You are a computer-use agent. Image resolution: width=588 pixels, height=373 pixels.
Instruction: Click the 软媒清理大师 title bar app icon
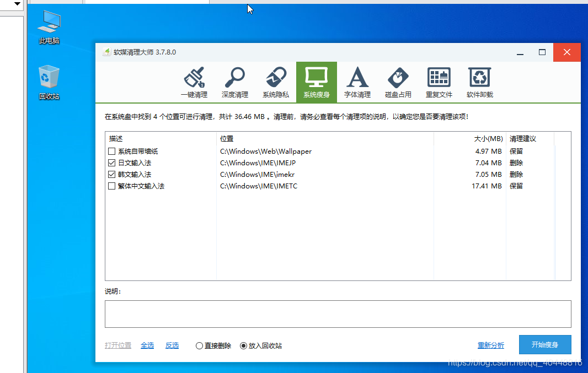(x=107, y=52)
